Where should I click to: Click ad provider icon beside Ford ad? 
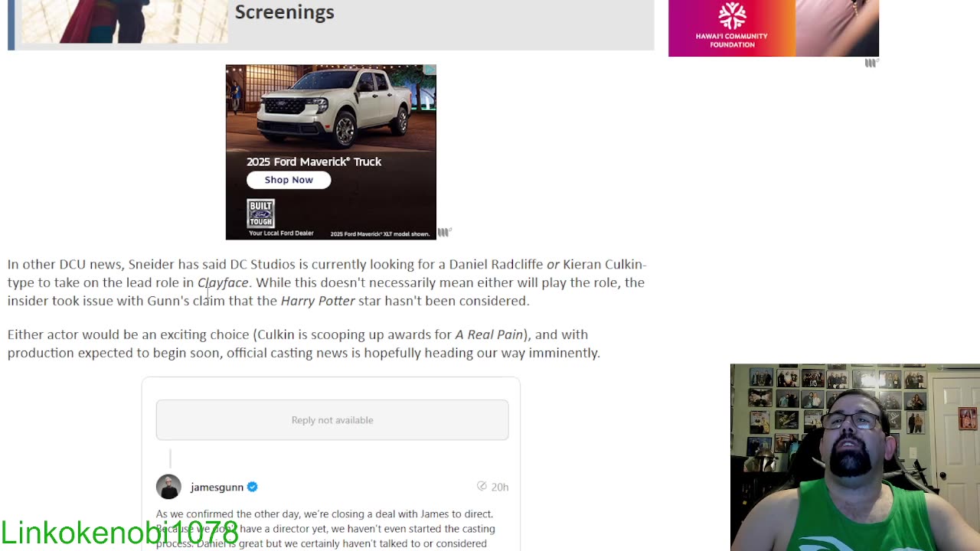coord(444,232)
